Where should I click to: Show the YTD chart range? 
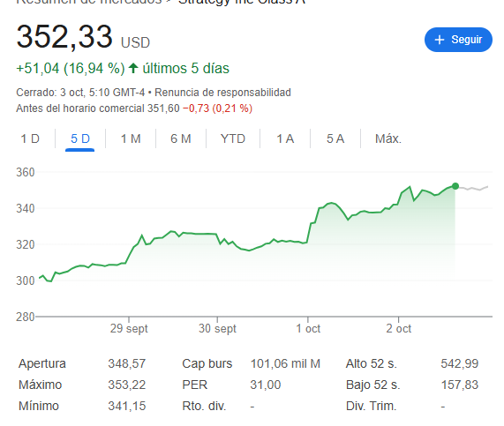(x=233, y=138)
